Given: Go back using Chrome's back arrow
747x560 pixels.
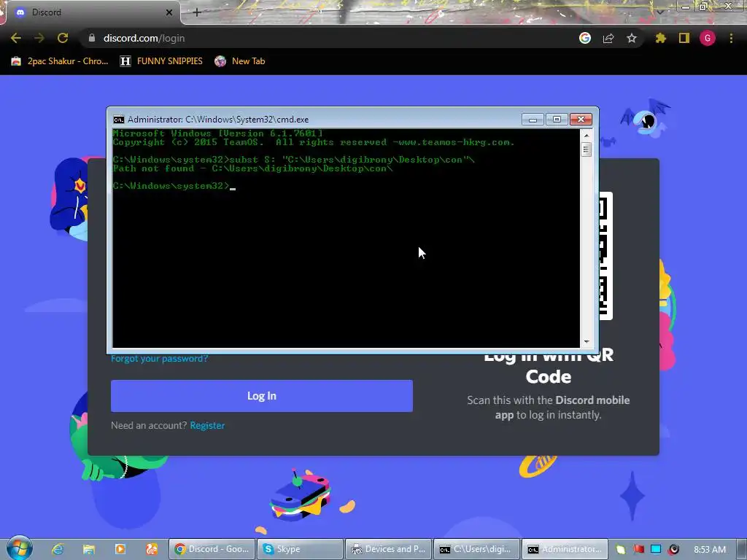Looking at the screenshot, I should tap(16, 38).
